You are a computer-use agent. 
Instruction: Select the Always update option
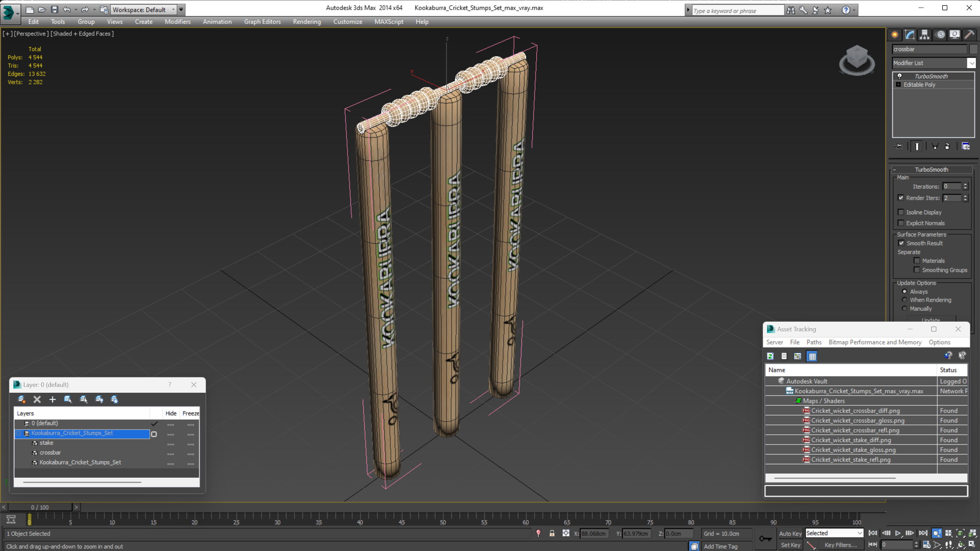904,291
